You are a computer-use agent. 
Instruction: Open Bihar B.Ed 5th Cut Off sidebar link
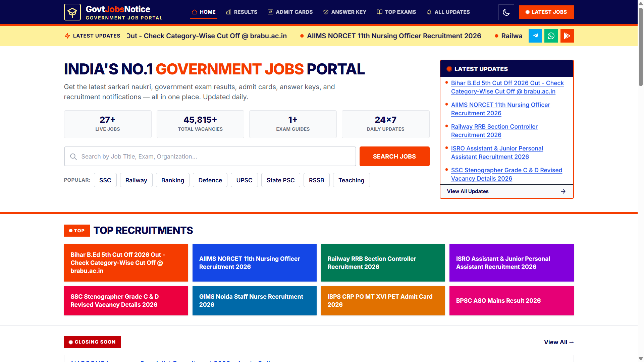(x=507, y=87)
